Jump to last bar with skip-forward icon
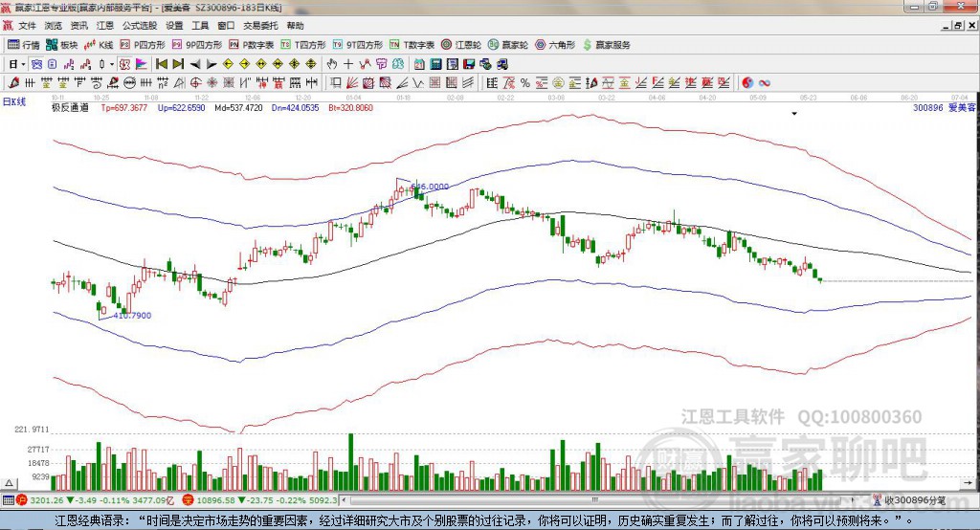This screenshot has height=530, width=980. click(x=178, y=64)
